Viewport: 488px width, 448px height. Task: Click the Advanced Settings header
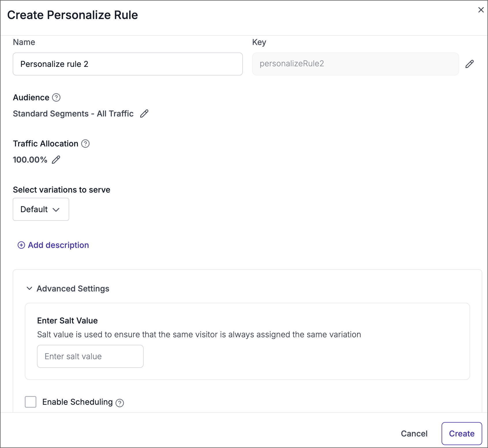pyautogui.click(x=73, y=289)
